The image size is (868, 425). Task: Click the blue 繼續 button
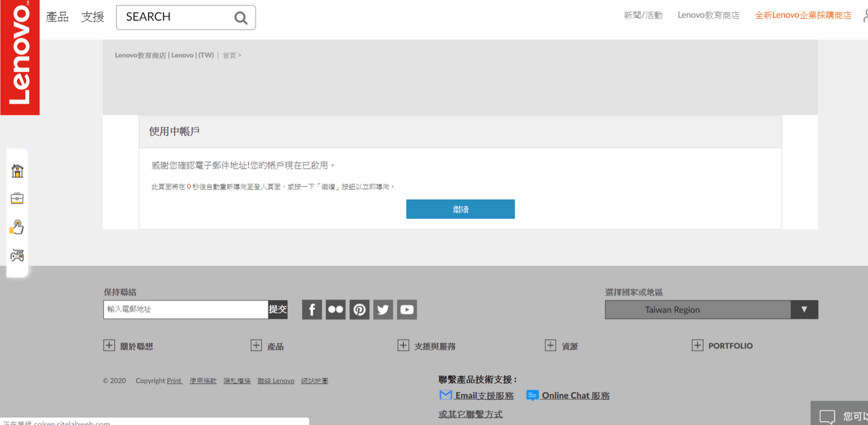pyautogui.click(x=460, y=209)
